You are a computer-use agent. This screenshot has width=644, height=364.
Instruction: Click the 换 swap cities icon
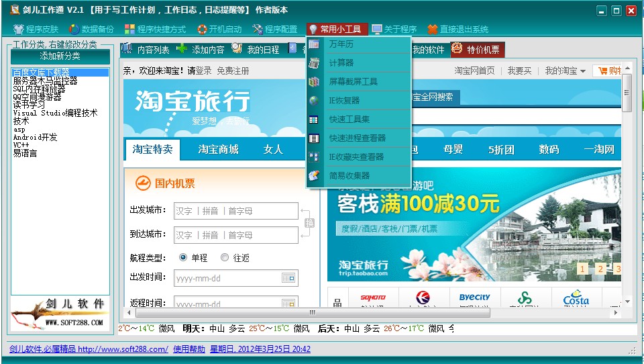click(x=309, y=223)
